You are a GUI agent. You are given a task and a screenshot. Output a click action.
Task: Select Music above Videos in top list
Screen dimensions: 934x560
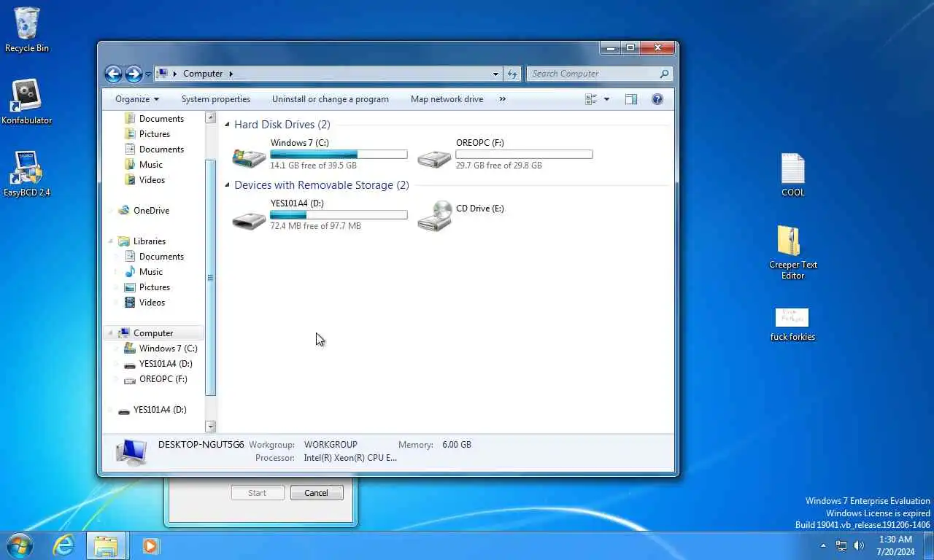[x=150, y=165]
